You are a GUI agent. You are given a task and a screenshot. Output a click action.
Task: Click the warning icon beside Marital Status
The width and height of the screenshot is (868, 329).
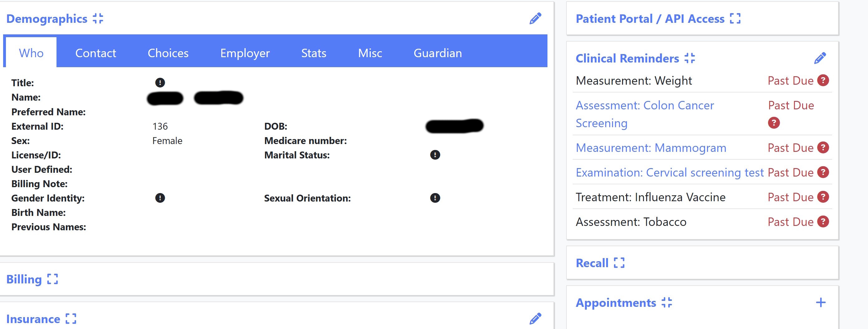click(435, 155)
